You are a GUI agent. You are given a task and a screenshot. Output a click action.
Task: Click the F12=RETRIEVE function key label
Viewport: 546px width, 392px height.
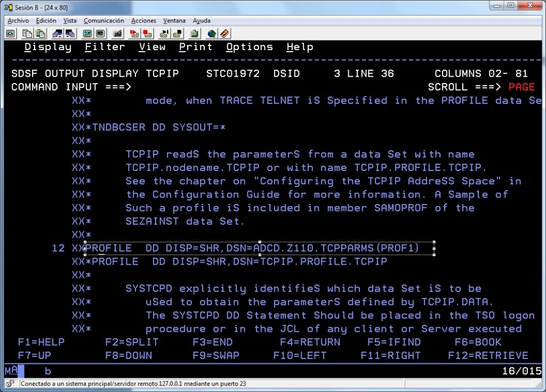tap(488, 355)
